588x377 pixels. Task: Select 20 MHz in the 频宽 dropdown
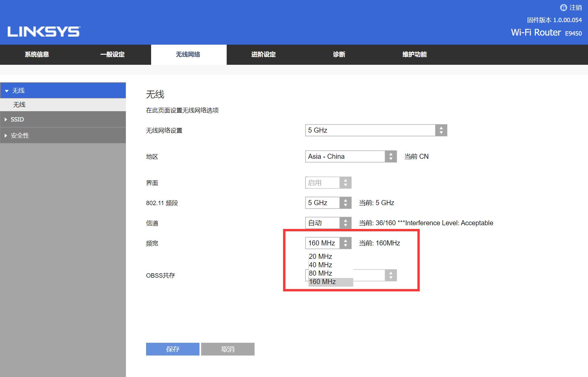(320, 256)
